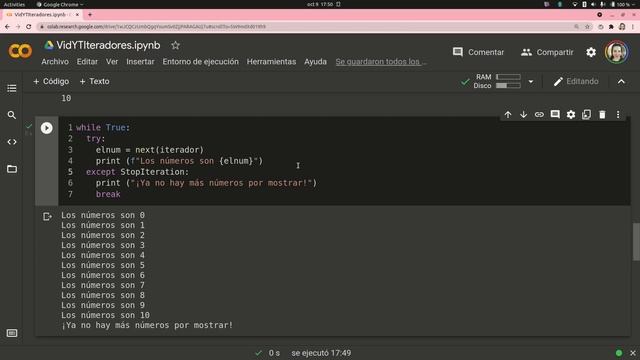Image resolution: width=640 pixels, height=360 pixels.
Task: Collapse the header with the chevron
Action: 621,82
